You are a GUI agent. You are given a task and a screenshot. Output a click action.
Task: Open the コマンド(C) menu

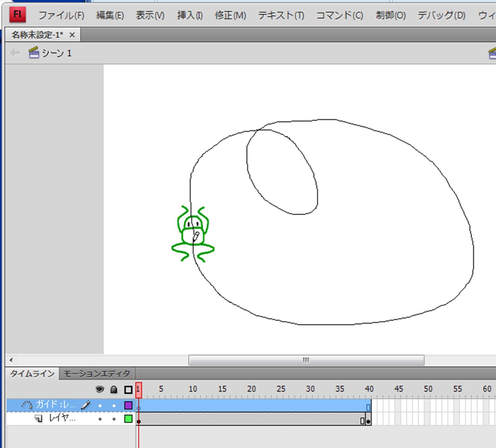click(340, 15)
